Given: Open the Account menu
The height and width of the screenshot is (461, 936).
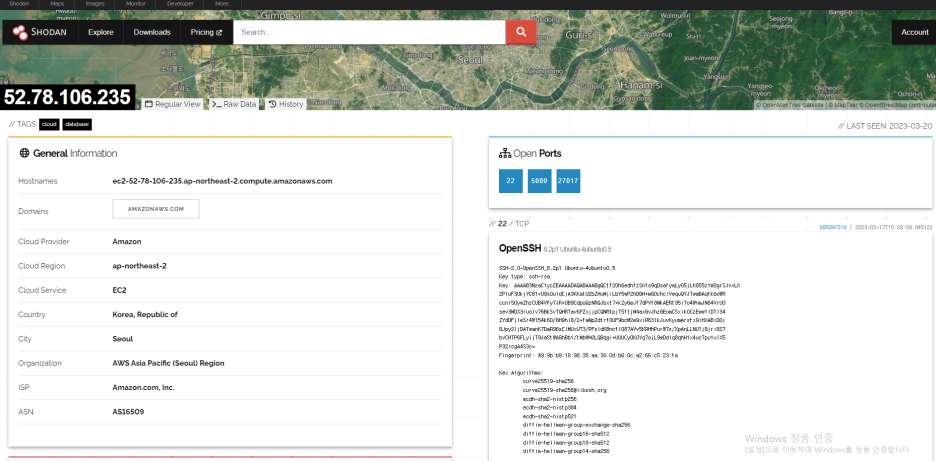Looking at the screenshot, I should [914, 32].
